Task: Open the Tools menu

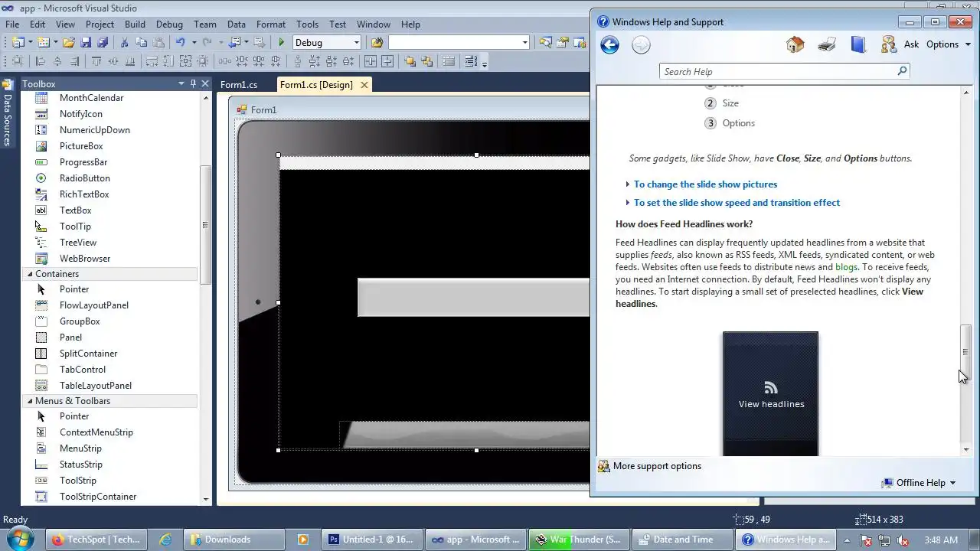Action: [x=307, y=24]
